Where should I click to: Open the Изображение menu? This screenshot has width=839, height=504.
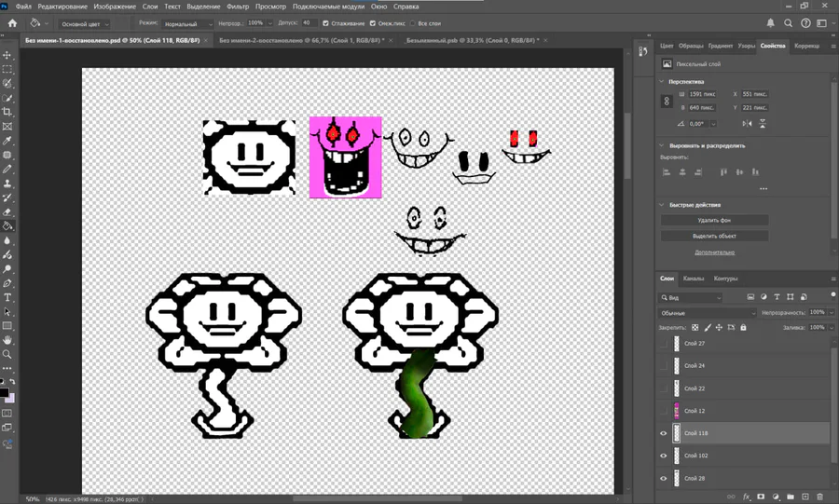click(x=115, y=7)
